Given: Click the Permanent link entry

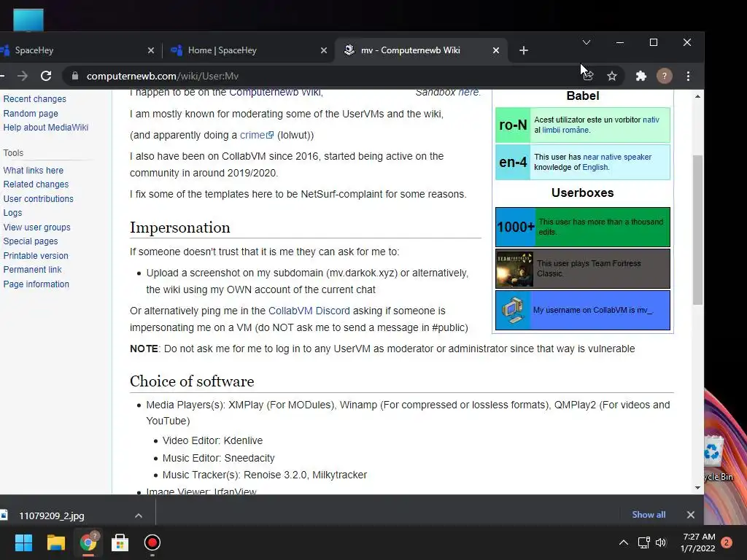Looking at the screenshot, I should [32, 270].
